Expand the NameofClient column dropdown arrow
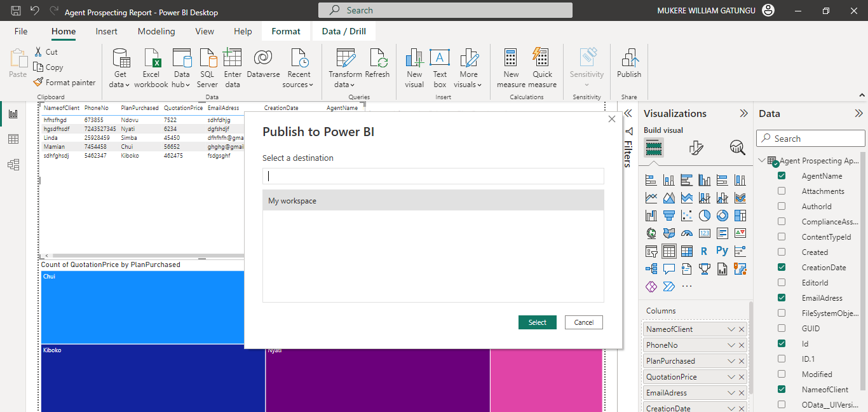 pyautogui.click(x=731, y=329)
